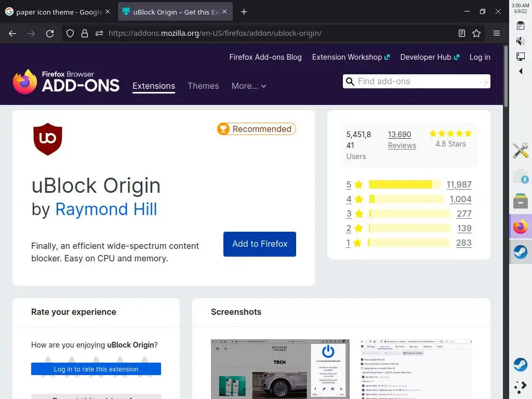This screenshot has height=399, width=532.
Task: Switch to Steam window in the task panel
Action: coord(521,252)
